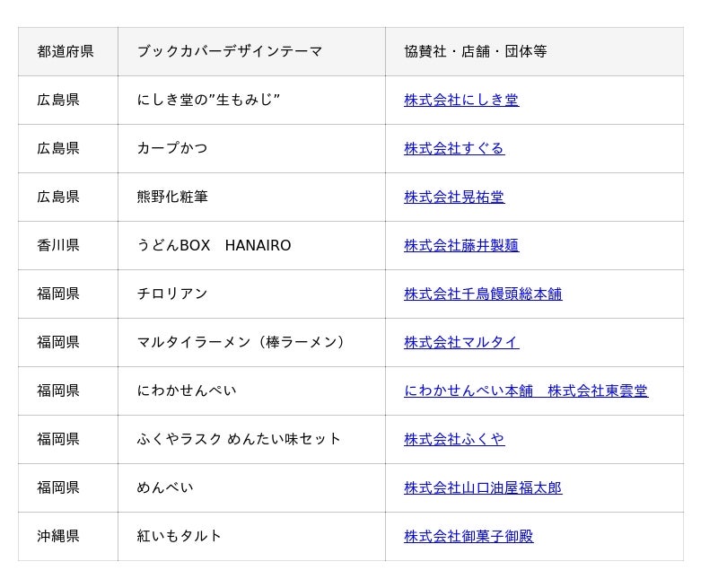
Task: Open the 株式会社にしき堂 link
Action: [x=460, y=100]
